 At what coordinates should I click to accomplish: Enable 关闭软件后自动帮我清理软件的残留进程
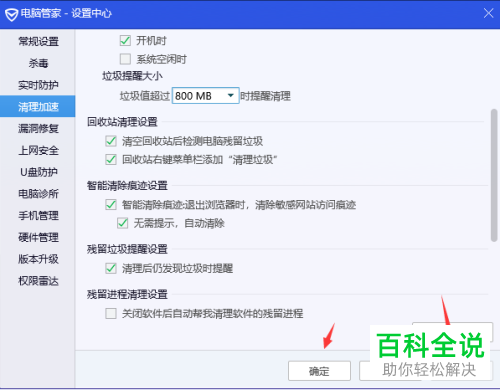tap(111, 313)
